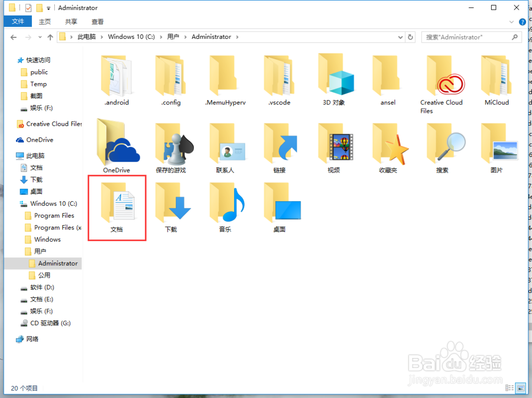Select 软件 (D:) drive in navigation pane
Screen dimensions: 532x398
41,287
